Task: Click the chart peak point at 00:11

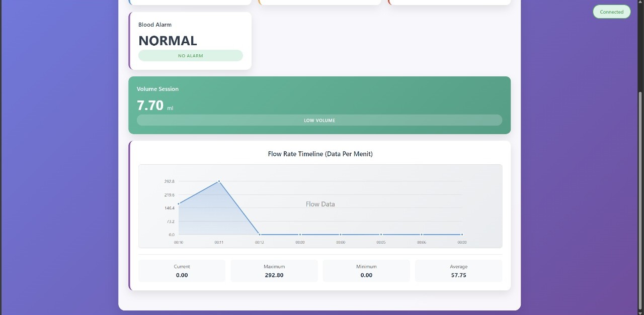Action: tap(219, 181)
